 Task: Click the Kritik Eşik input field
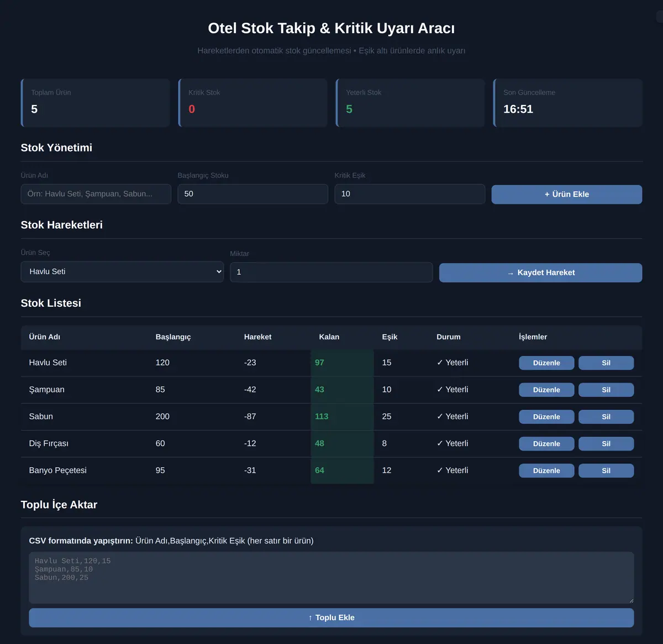coord(410,194)
